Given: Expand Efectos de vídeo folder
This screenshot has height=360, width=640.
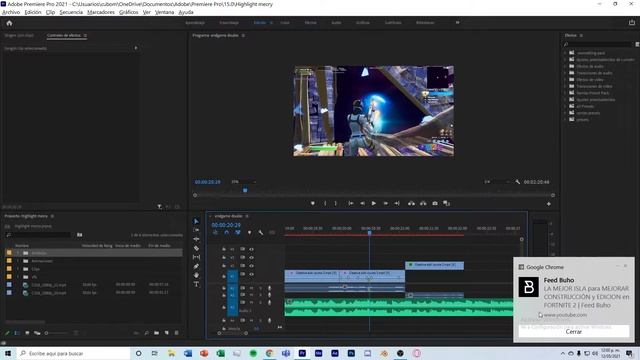Looking at the screenshot, I should click(x=566, y=80).
